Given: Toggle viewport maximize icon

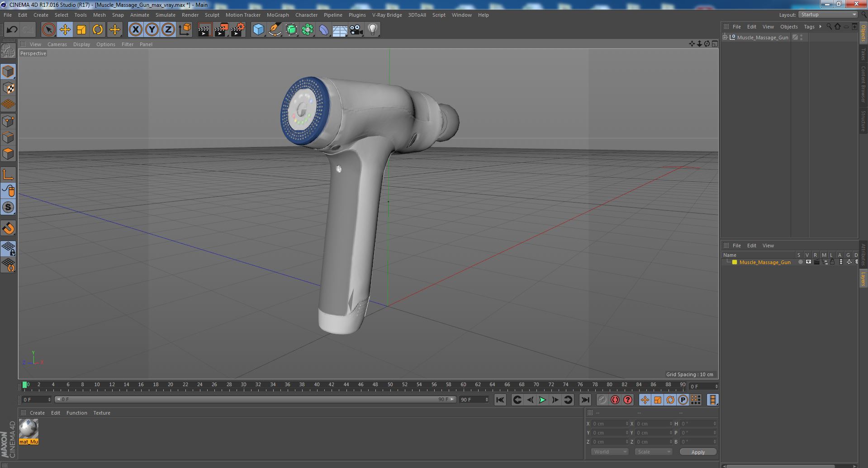Looking at the screenshot, I should tap(715, 44).
